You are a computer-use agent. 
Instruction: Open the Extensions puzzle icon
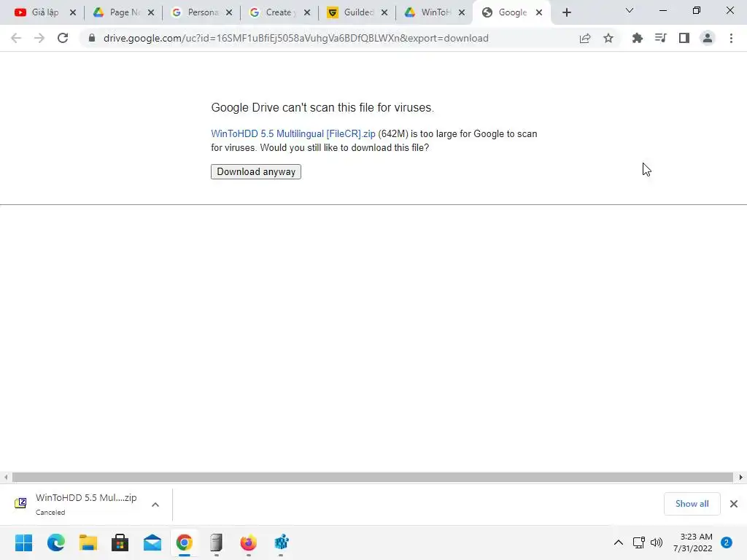click(x=638, y=38)
